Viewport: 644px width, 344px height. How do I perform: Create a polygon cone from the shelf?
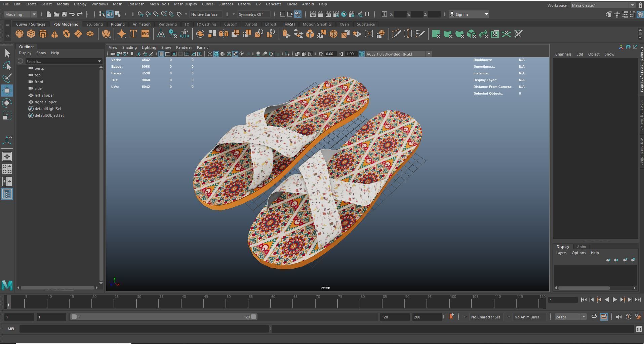(54, 34)
